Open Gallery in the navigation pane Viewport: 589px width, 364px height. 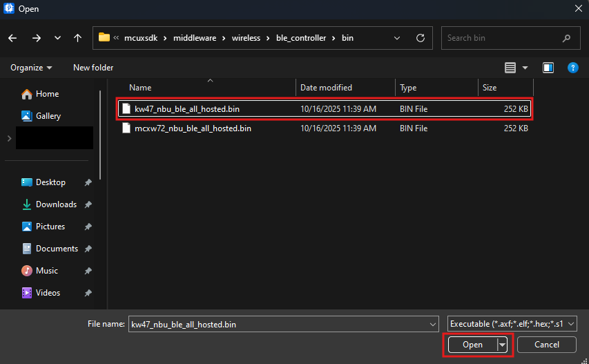click(x=48, y=116)
